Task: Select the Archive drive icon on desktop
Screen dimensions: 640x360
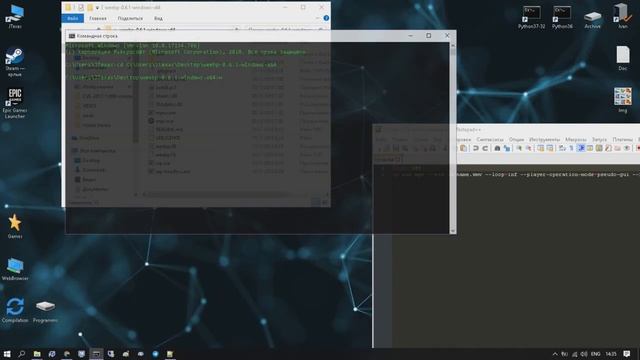Action: click(592, 19)
